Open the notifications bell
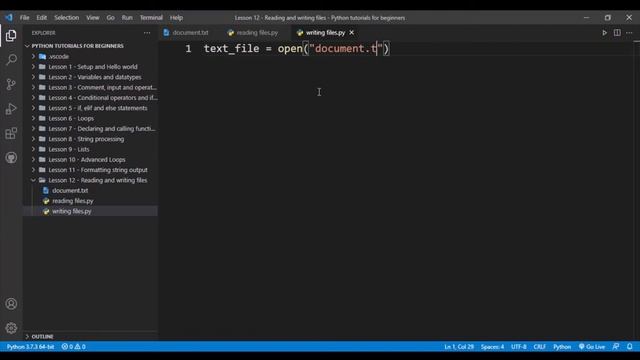Screen dimensions: 640x360 tap(630, 347)
